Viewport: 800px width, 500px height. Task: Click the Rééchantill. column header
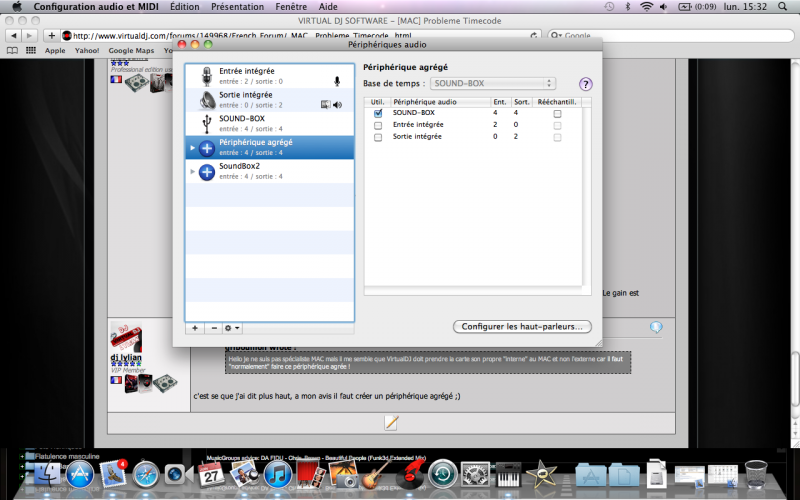tap(557, 102)
